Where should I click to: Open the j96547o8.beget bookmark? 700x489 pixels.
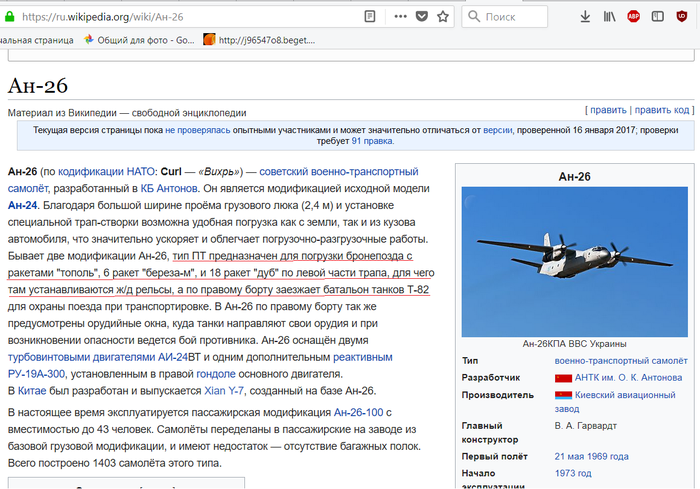(x=258, y=39)
